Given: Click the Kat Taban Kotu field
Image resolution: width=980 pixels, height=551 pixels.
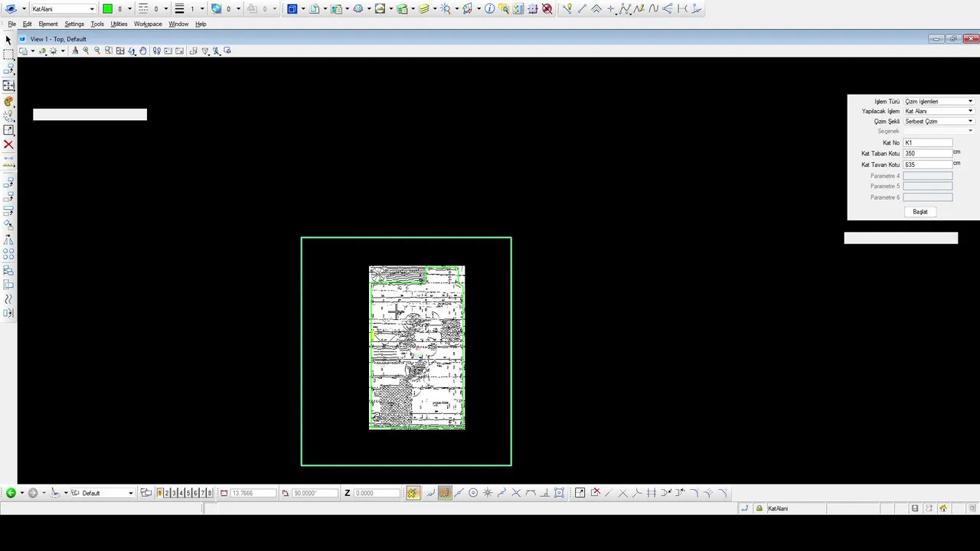Looking at the screenshot, I should pos(928,153).
